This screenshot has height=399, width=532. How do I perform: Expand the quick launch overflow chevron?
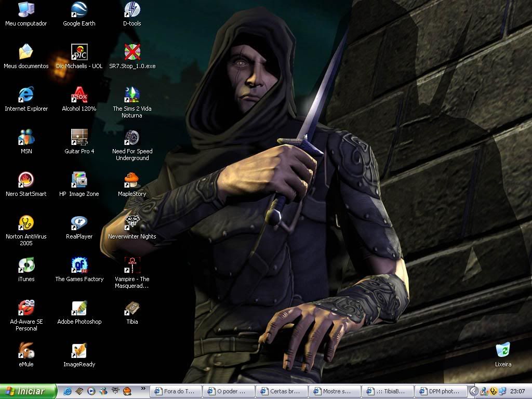143,389
